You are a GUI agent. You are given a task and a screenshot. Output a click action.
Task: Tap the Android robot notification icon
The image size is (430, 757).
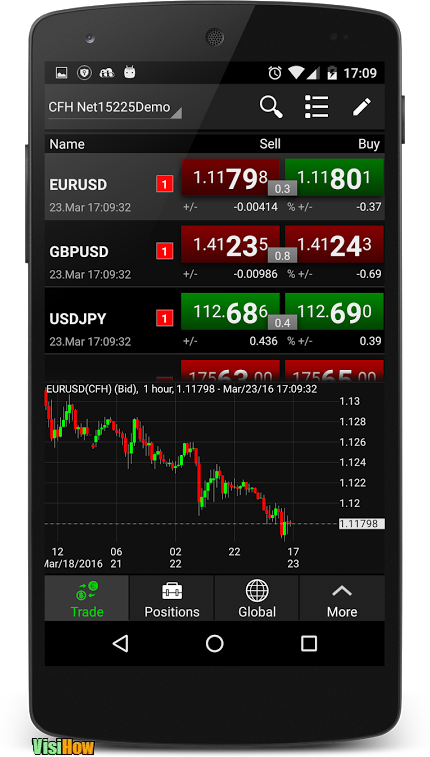tap(129, 73)
